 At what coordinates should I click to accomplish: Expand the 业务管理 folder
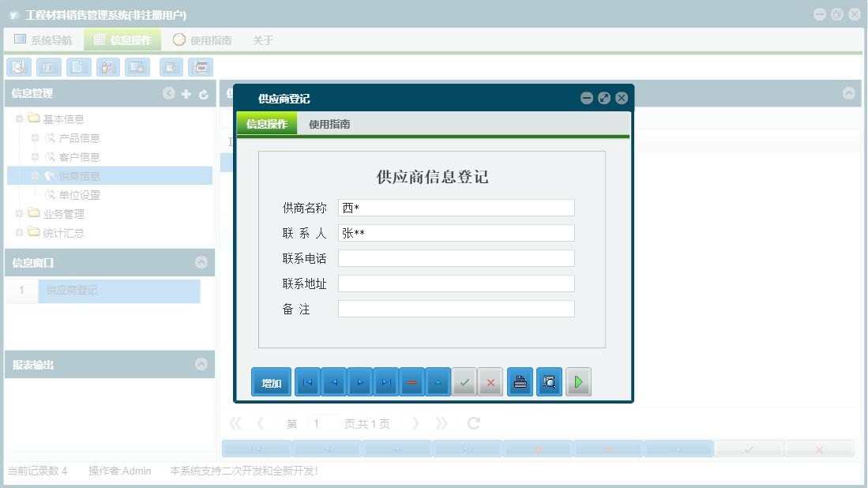[20, 213]
